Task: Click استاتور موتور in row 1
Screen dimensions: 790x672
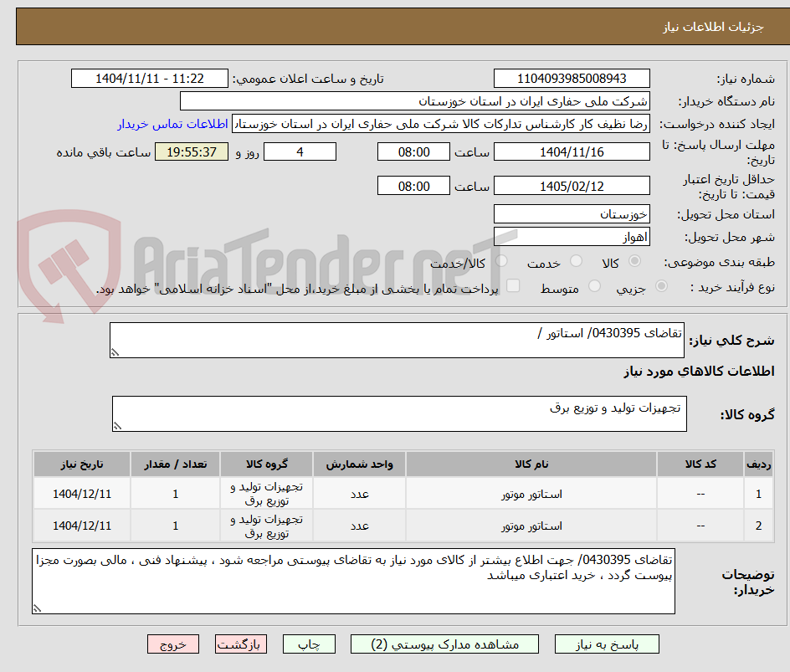Action: 531,495
